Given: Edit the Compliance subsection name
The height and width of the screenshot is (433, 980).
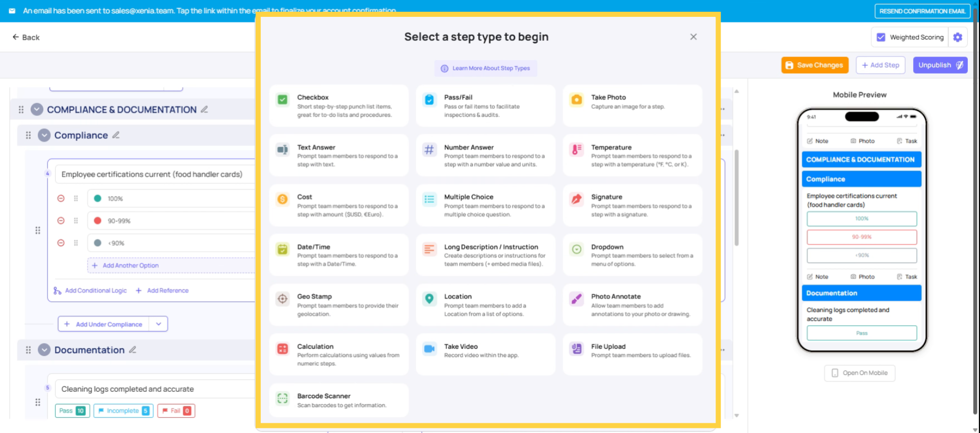Looking at the screenshot, I should [116, 135].
